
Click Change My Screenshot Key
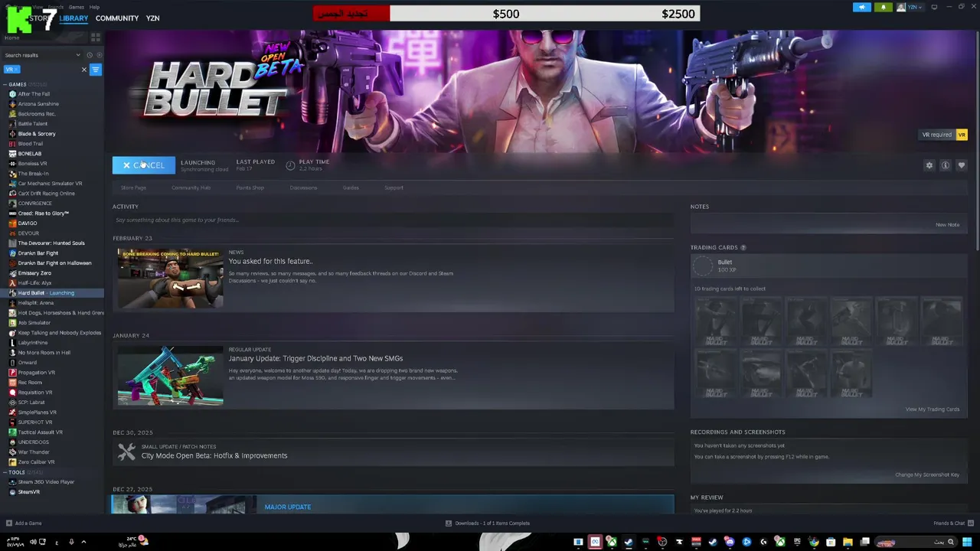coord(927,474)
